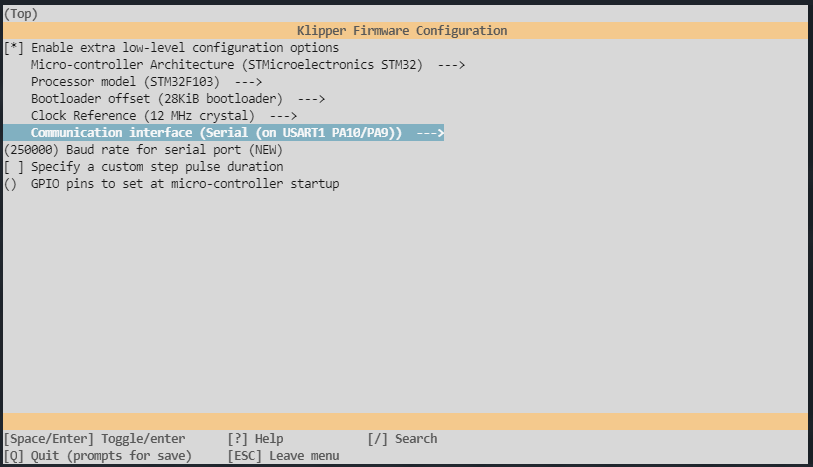Image resolution: width=813 pixels, height=467 pixels.
Task: Click the [ESC] Leave menu hint
Action: (283, 455)
